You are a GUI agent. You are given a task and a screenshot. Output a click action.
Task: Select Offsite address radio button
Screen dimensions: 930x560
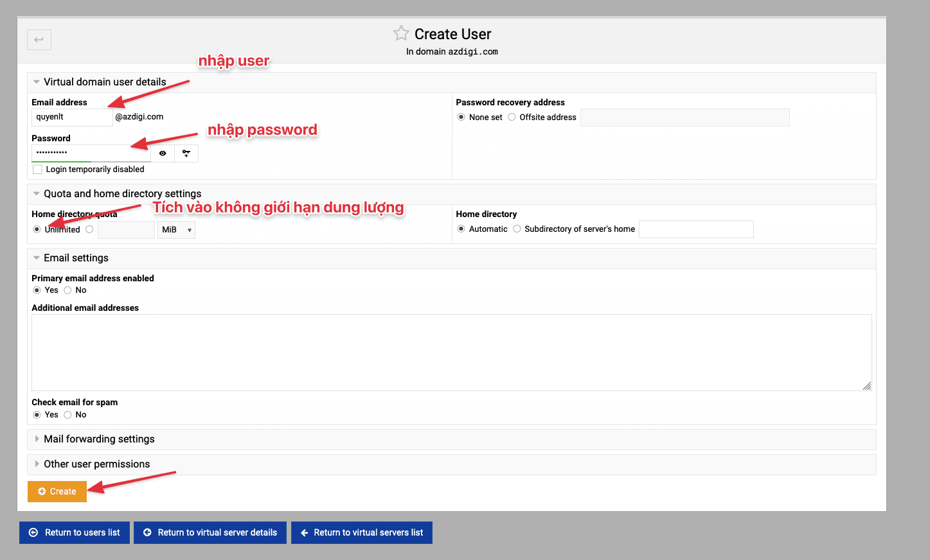(512, 117)
